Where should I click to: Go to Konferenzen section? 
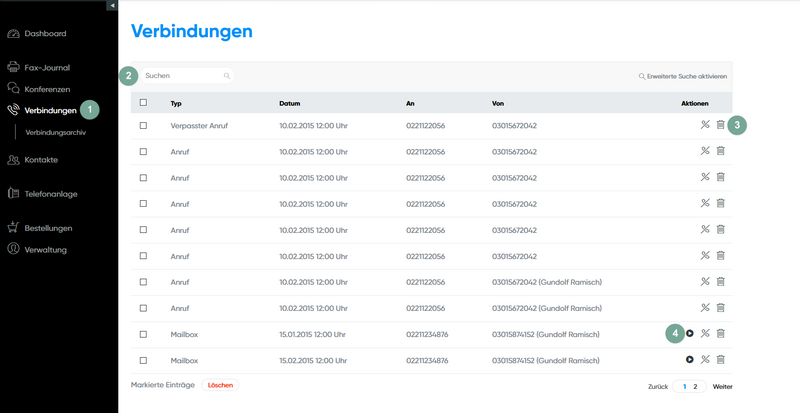[47, 89]
